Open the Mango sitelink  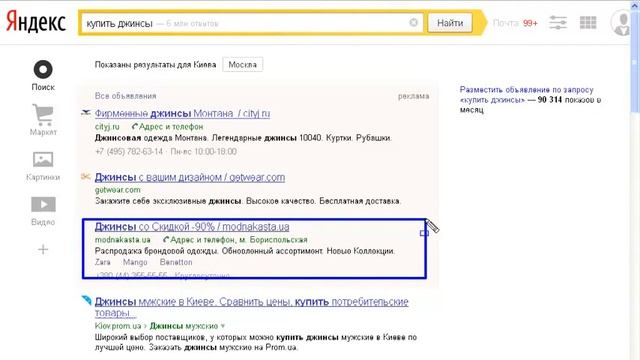coord(135,262)
